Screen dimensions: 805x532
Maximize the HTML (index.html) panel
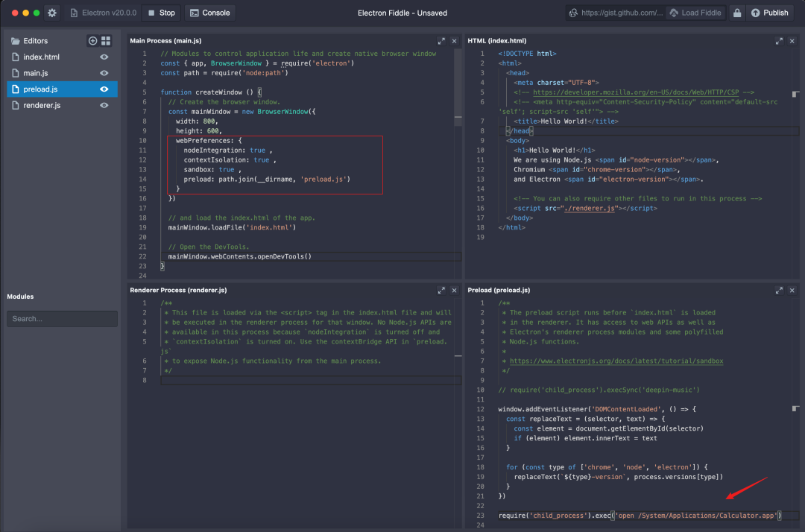point(779,41)
